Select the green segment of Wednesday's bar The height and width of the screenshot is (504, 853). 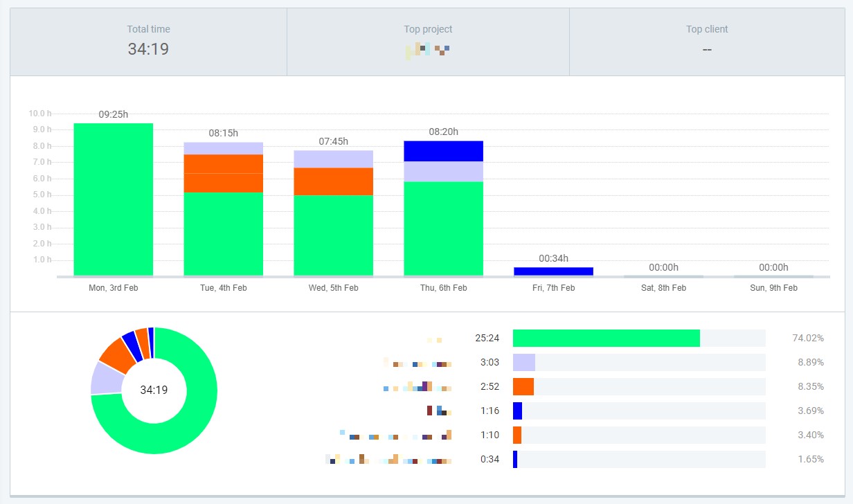click(333, 235)
